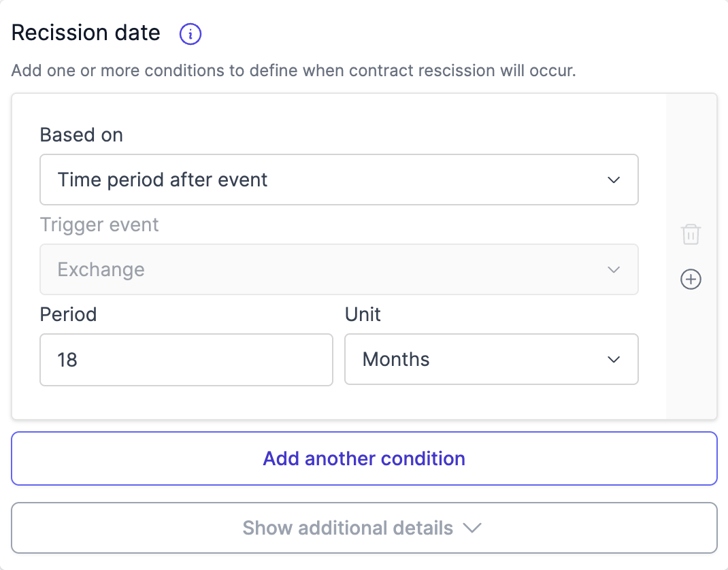Delete the condition with the trash icon
Screen dimensions: 728x570
click(691, 235)
